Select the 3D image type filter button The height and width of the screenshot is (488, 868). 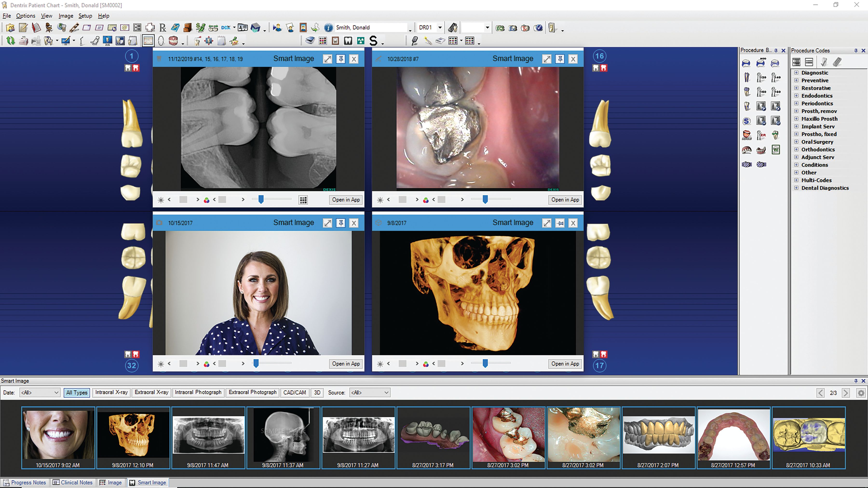pyautogui.click(x=317, y=392)
